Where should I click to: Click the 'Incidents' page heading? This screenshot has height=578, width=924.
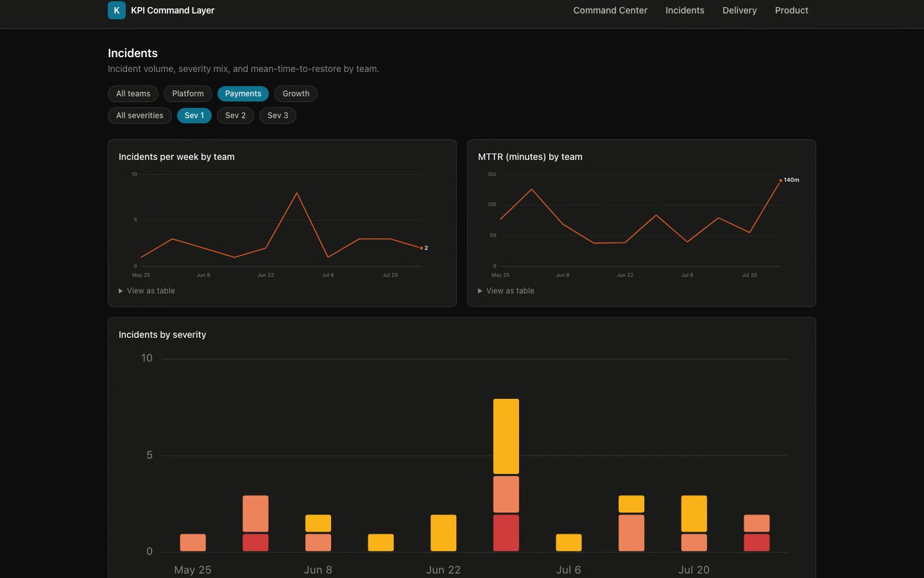coord(133,53)
